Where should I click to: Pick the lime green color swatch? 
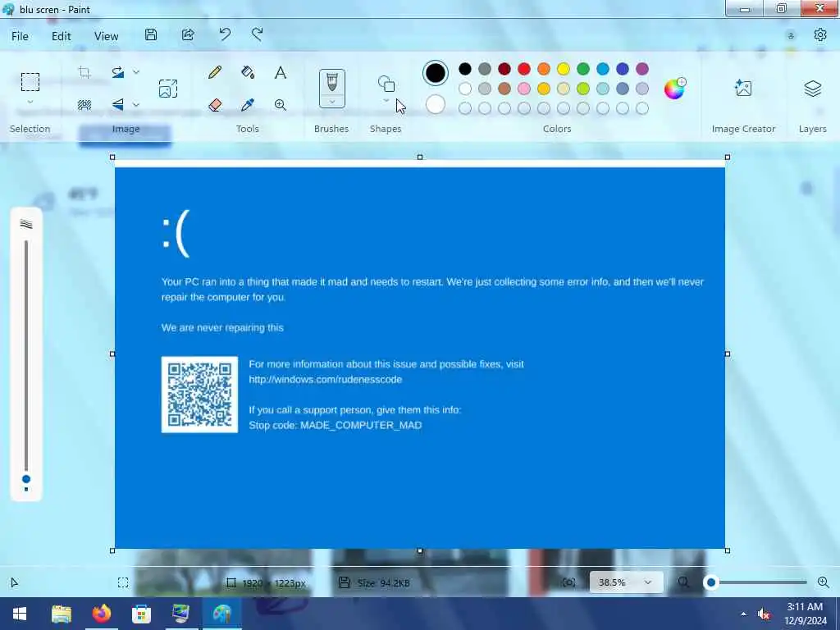coord(583,89)
